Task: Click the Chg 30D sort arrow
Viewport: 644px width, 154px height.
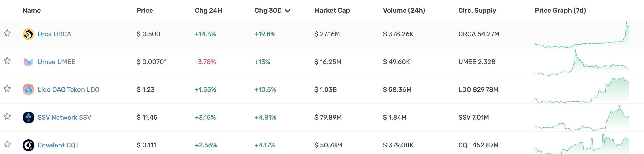Action: [x=288, y=11]
